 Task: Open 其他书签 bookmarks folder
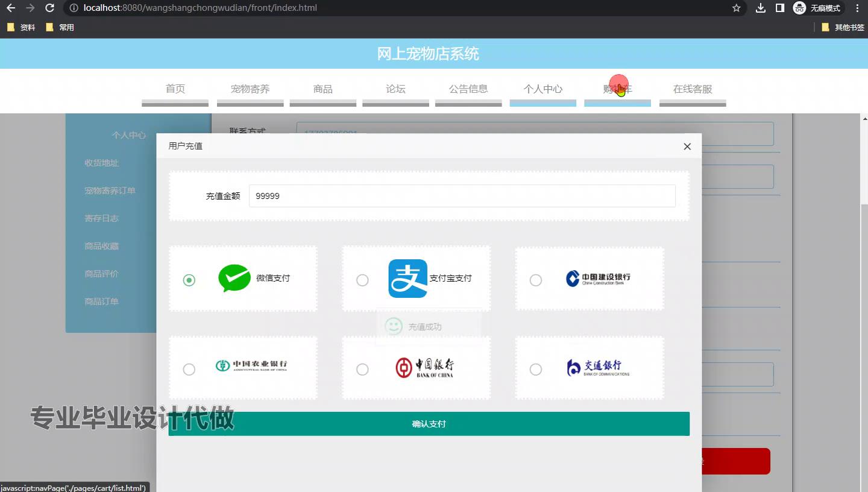click(x=843, y=27)
